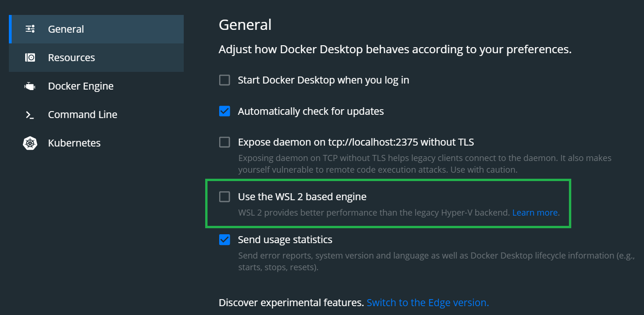Select the Command Line terminal icon

[30, 114]
